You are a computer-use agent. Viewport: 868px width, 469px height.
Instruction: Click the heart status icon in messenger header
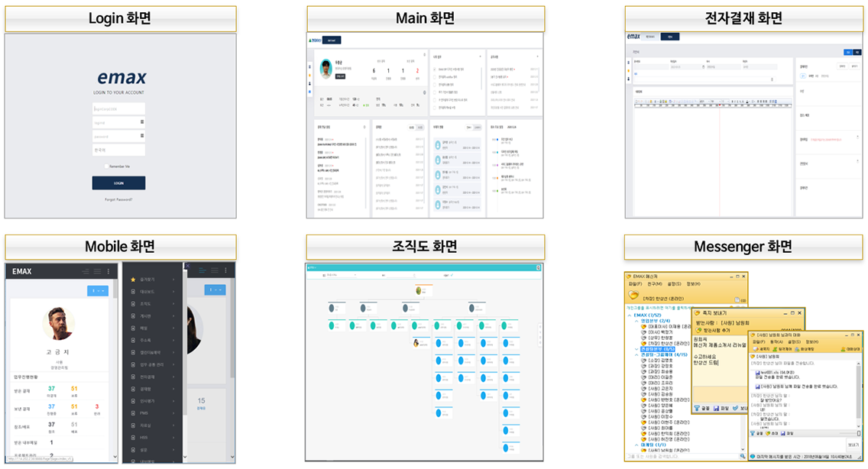click(x=633, y=296)
